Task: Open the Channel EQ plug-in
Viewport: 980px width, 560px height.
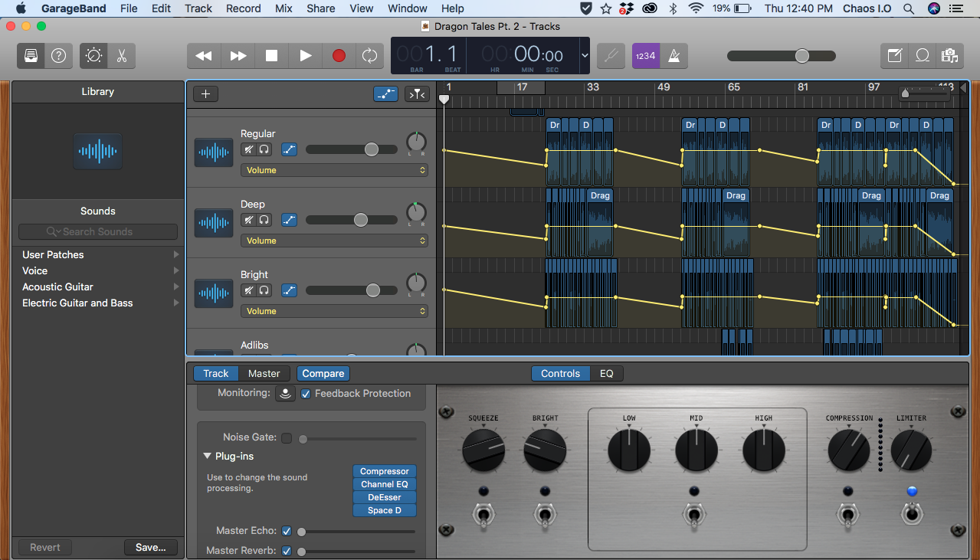Action: [x=385, y=484]
